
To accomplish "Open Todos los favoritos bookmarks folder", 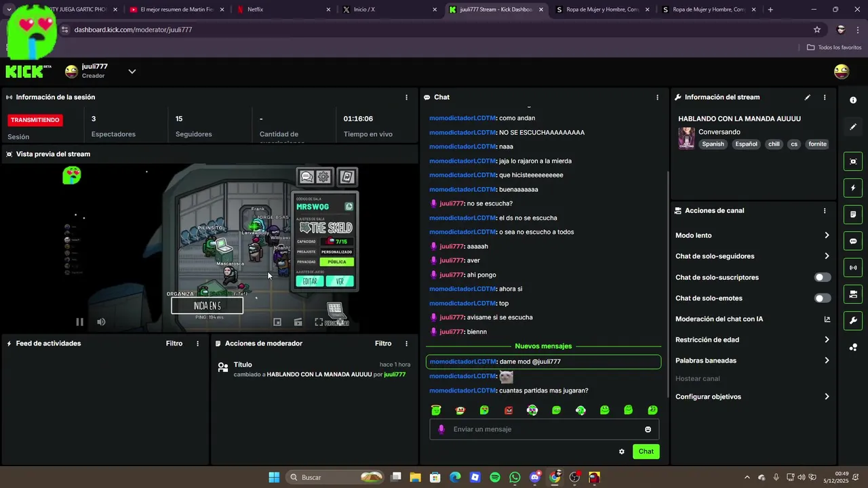I will pos(834,47).
